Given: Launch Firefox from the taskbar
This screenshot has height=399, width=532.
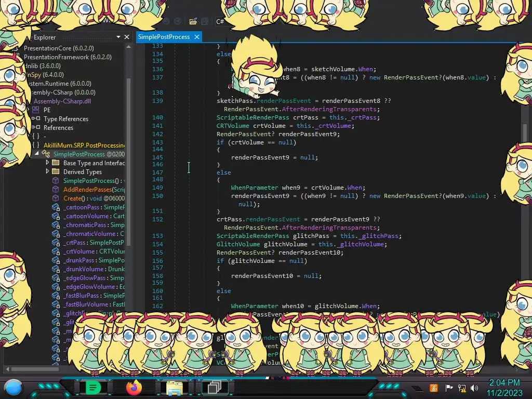Looking at the screenshot, I should click(134, 387).
